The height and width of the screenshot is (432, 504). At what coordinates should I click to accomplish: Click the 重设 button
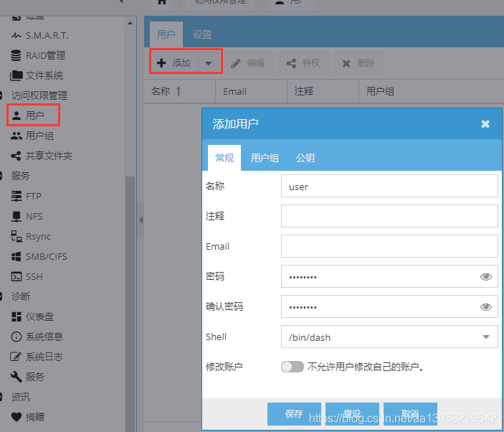point(352,413)
